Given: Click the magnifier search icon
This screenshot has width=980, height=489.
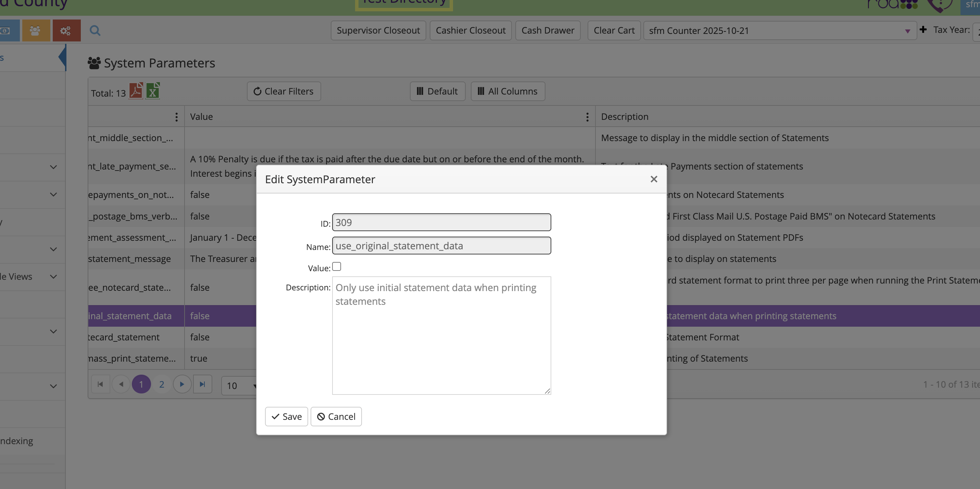Looking at the screenshot, I should click(95, 30).
